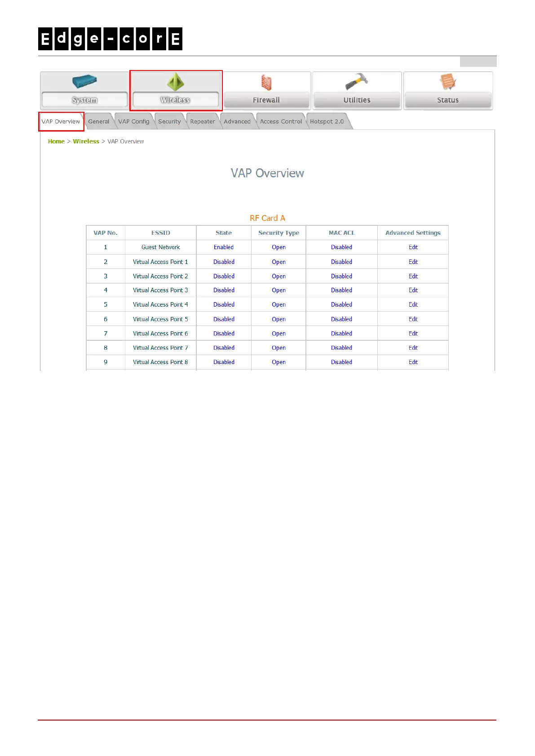The width and height of the screenshot is (535, 756).
Task: Go to the Repeater tab
Action: point(203,122)
